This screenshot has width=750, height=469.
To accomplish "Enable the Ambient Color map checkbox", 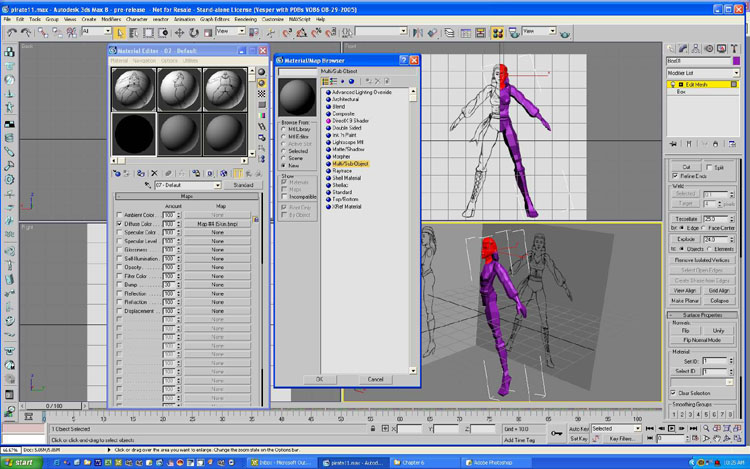I will (119, 215).
